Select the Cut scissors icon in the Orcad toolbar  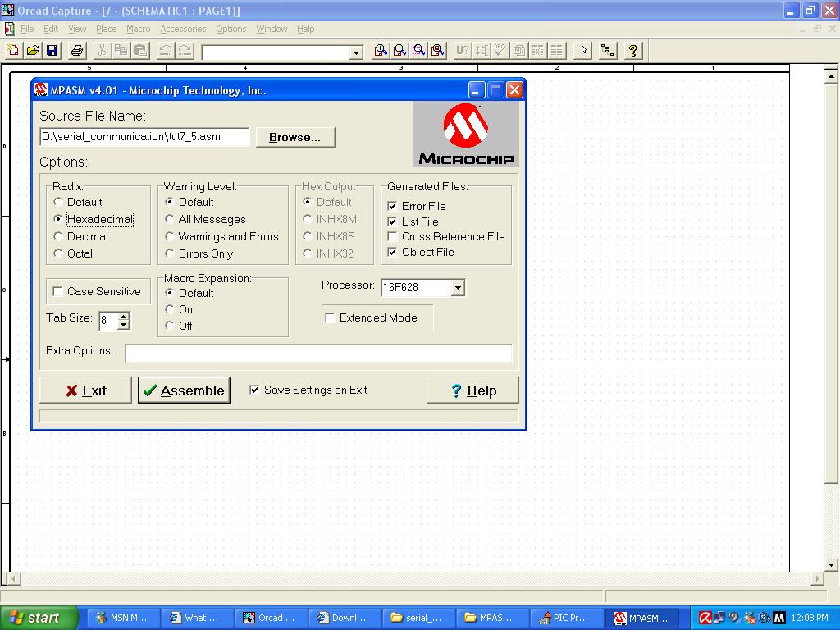[102, 50]
